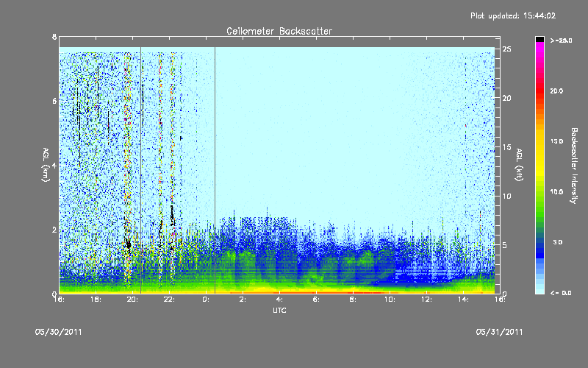Click the 15 tick on the kft axis

click(x=506, y=147)
